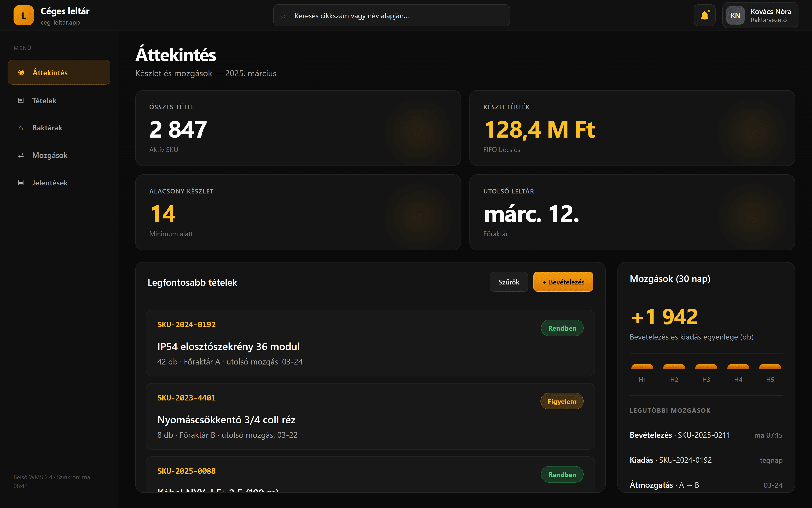Click the Figyelem status badge
812x508 pixels.
pyautogui.click(x=562, y=401)
